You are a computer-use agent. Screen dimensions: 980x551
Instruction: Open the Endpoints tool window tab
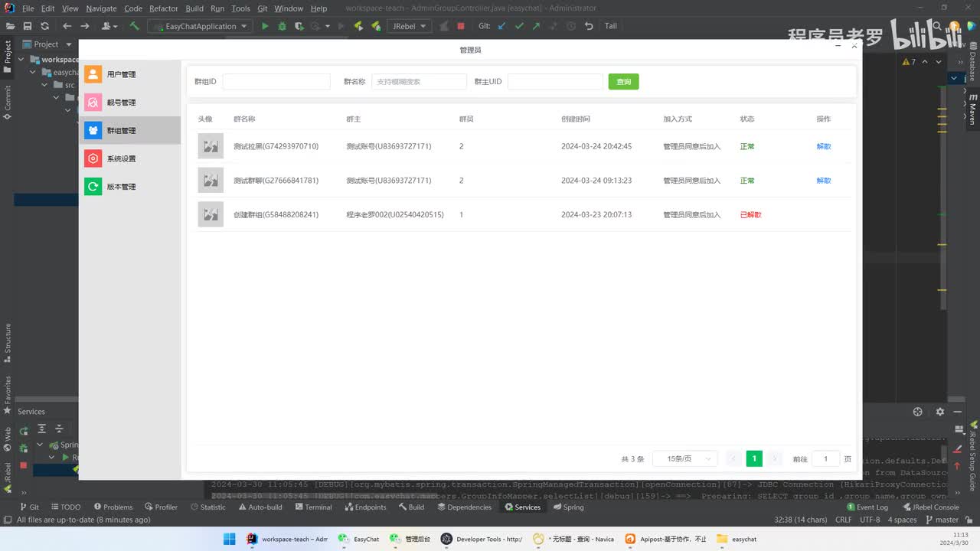click(x=365, y=507)
